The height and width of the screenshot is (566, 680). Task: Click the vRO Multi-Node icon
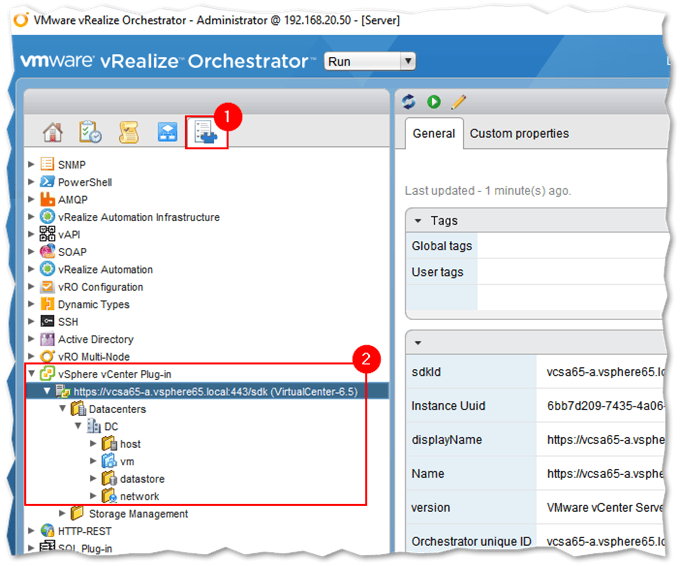coord(47,356)
